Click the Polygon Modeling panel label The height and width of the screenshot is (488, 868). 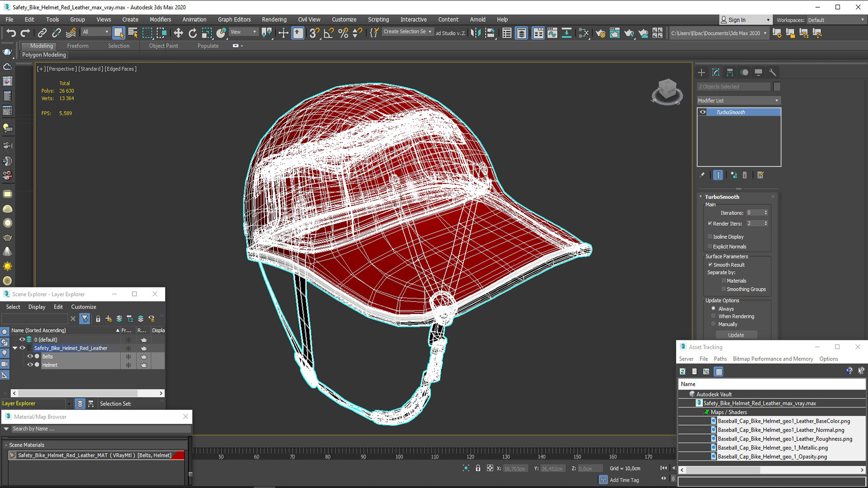coord(44,55)
